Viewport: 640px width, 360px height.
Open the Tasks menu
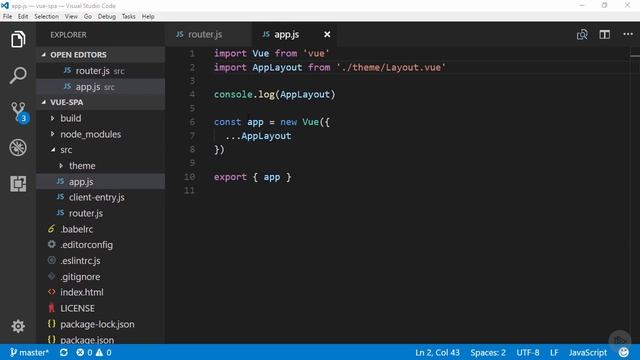[129, 16]
